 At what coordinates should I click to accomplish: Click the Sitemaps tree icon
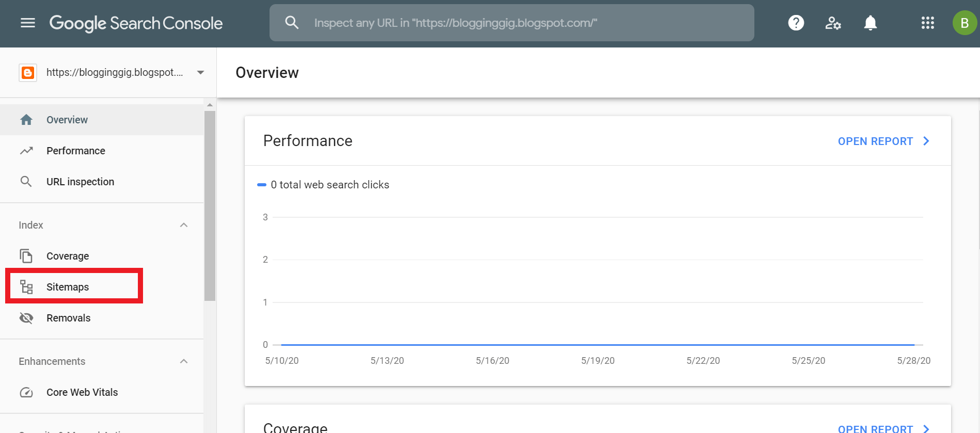(x=26, y=287)
